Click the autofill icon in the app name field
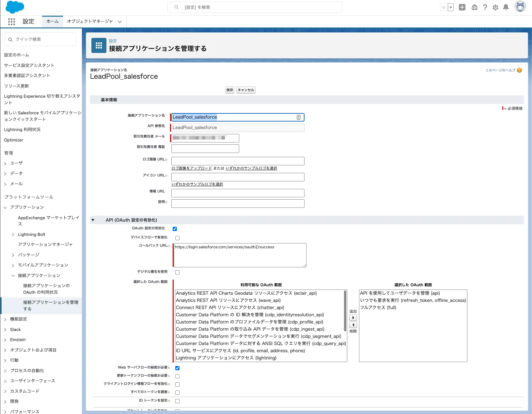532x414 pixels. click(x=299, y=117)
